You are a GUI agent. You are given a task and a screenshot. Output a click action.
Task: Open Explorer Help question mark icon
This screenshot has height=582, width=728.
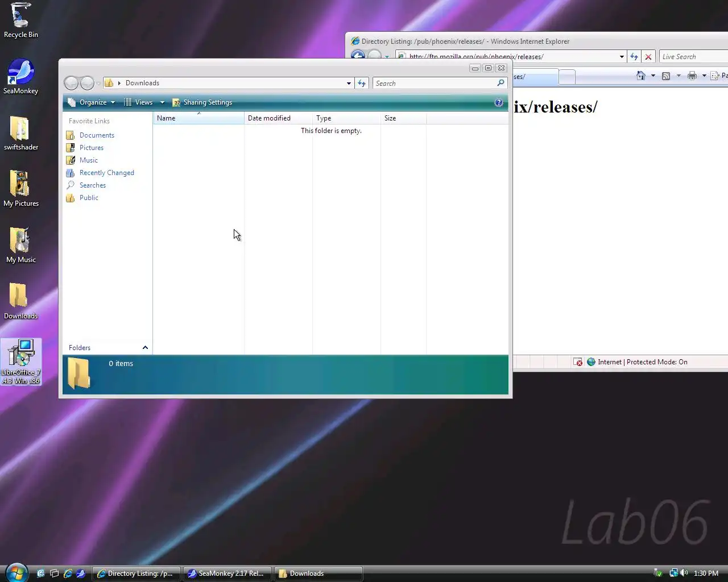click(x=499, y=102)
